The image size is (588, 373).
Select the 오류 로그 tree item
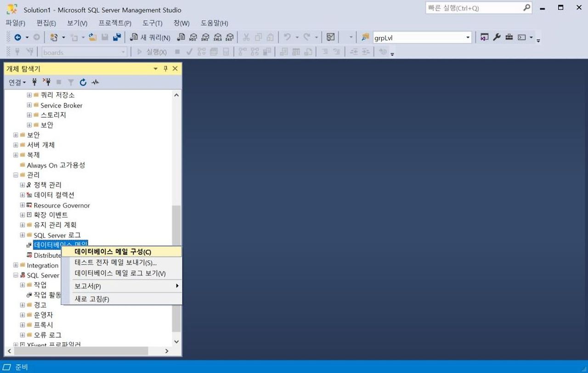[48, 335]
